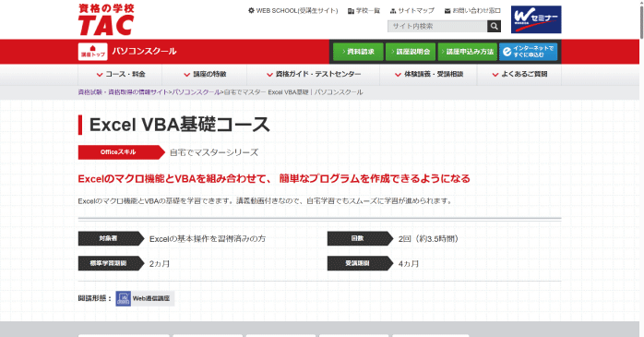Screen dimensions: 644x337
Task: Click the text 2回（約3.5時間）
Action: pyautogui.click(x=428, y=239)
